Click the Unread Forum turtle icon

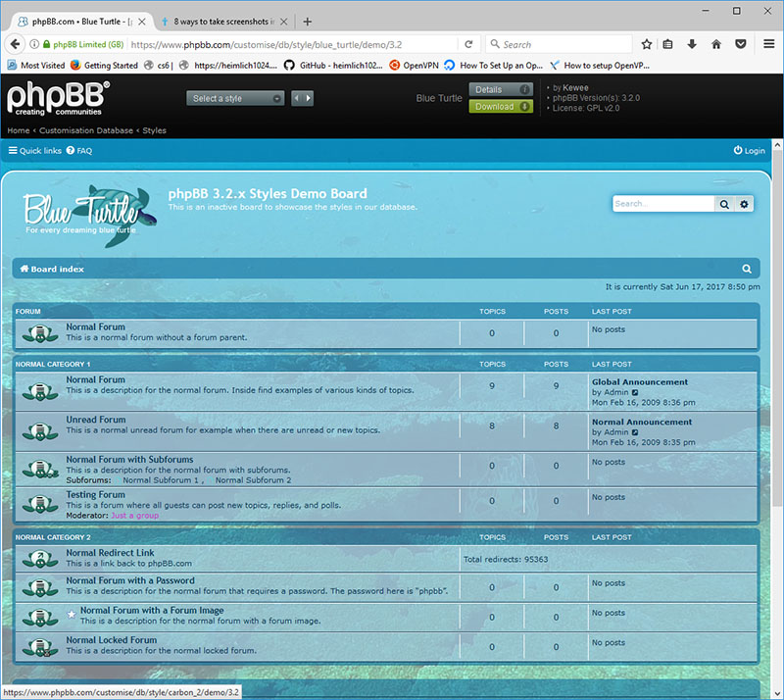(40, 431)
